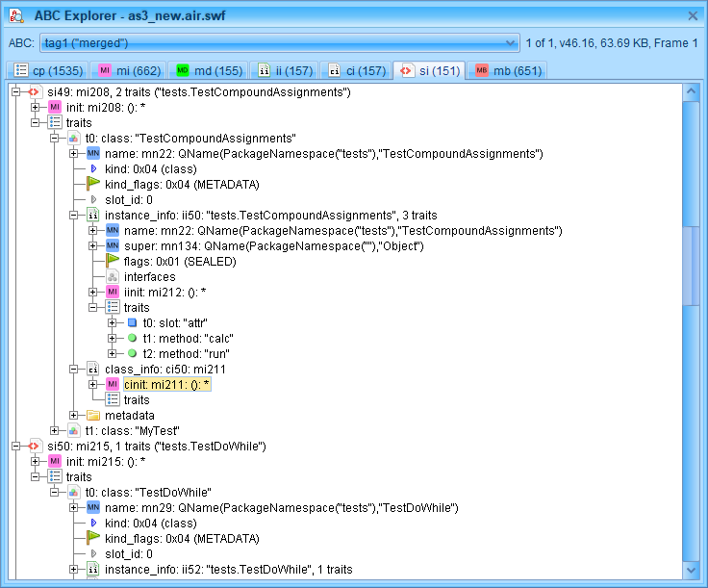Click the MN icon beside super: mn134
This screenshot has height=588, width=708.
pos(113,246)
